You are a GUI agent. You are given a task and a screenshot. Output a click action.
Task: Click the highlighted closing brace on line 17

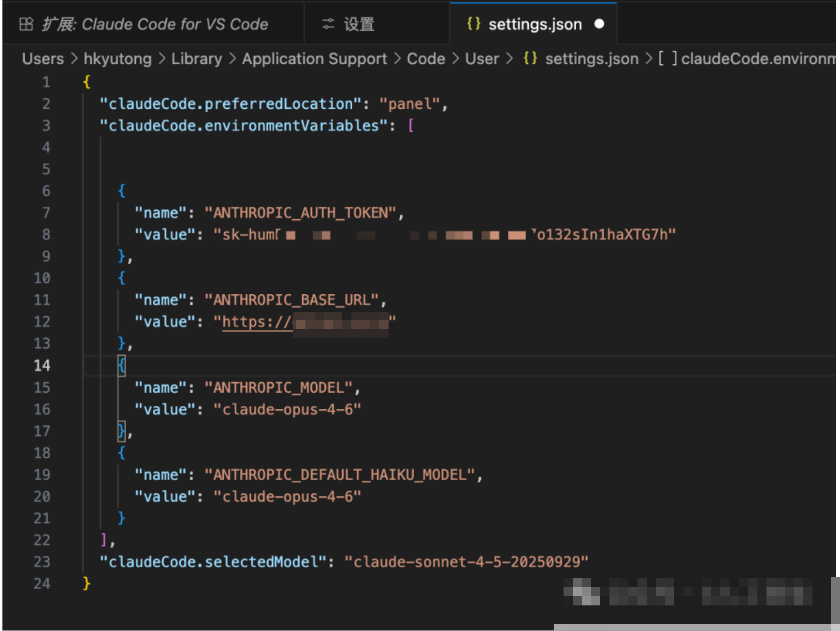[x=121, y=431]
